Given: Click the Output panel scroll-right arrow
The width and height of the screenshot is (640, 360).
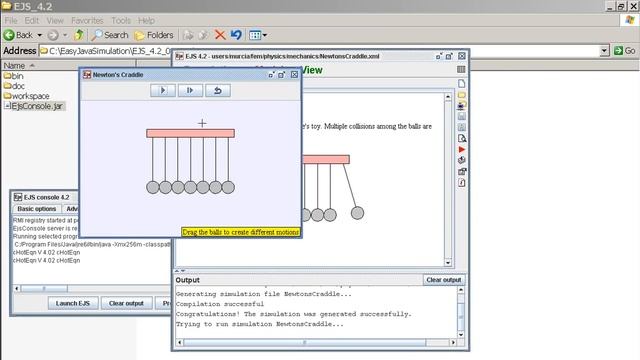Looking at the screenshot, I should pos(453,342).
